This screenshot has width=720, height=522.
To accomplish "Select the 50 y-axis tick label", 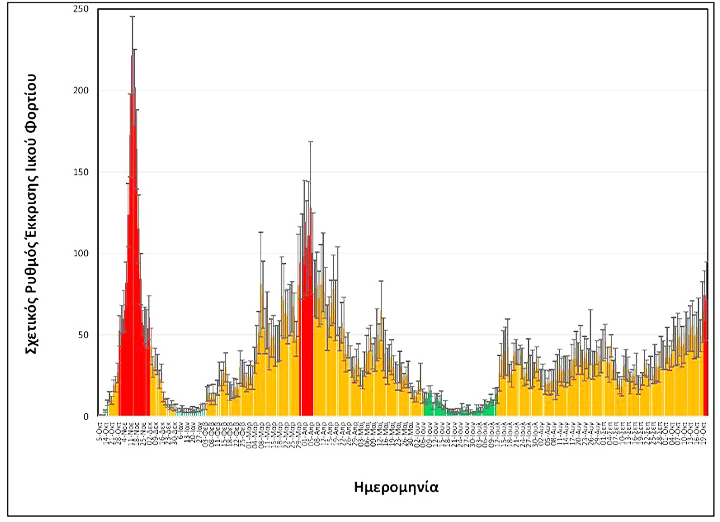I will (x=83, y=335).
